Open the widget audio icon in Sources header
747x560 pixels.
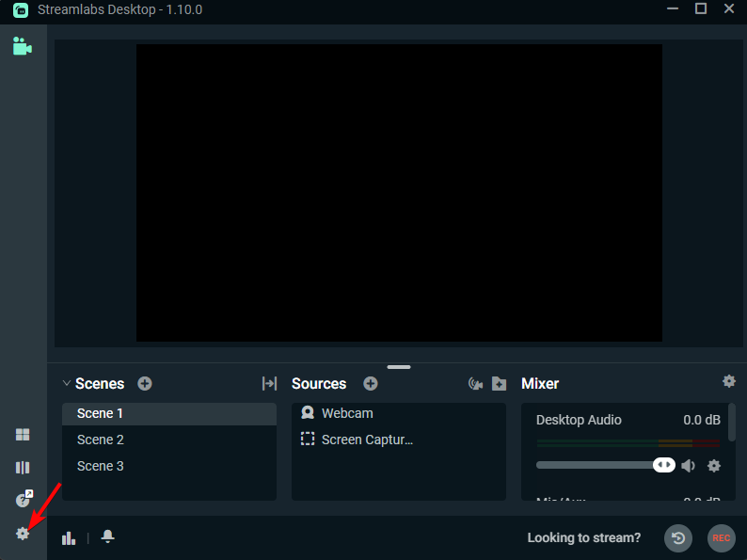click(x=475, y=384)
